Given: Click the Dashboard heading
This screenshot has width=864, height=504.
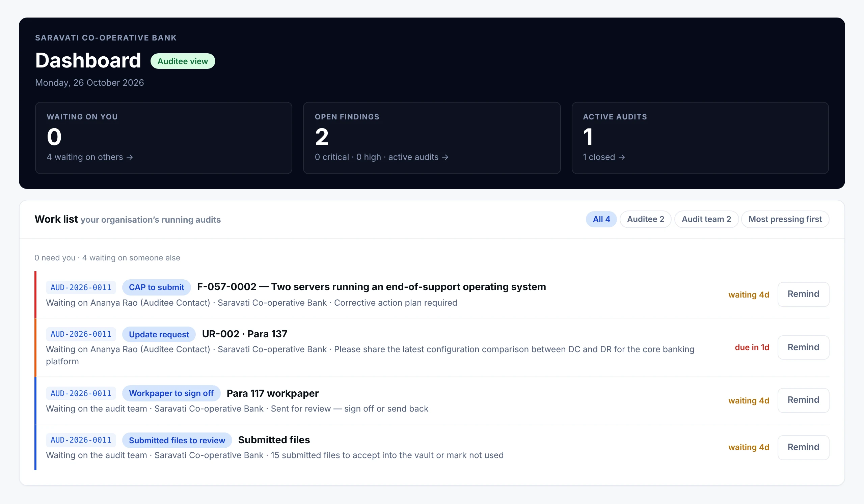Looking at the screenshot, I should (x=88, y=61).
